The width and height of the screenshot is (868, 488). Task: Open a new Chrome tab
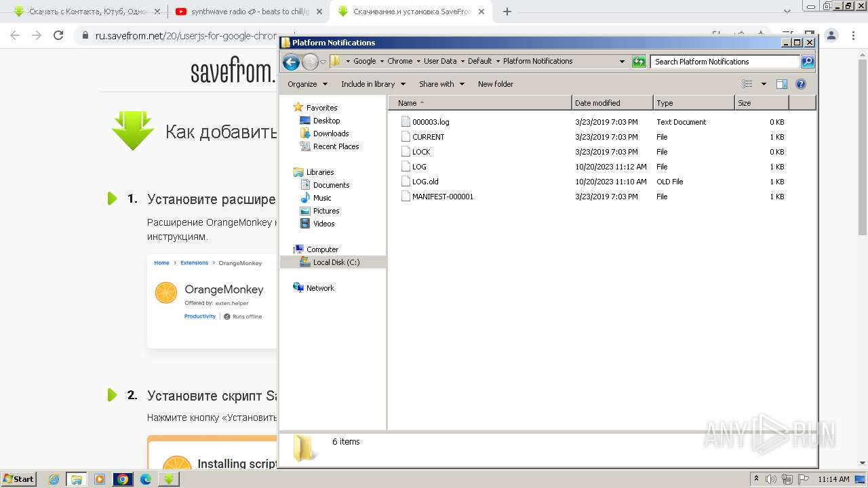point(507,12)
